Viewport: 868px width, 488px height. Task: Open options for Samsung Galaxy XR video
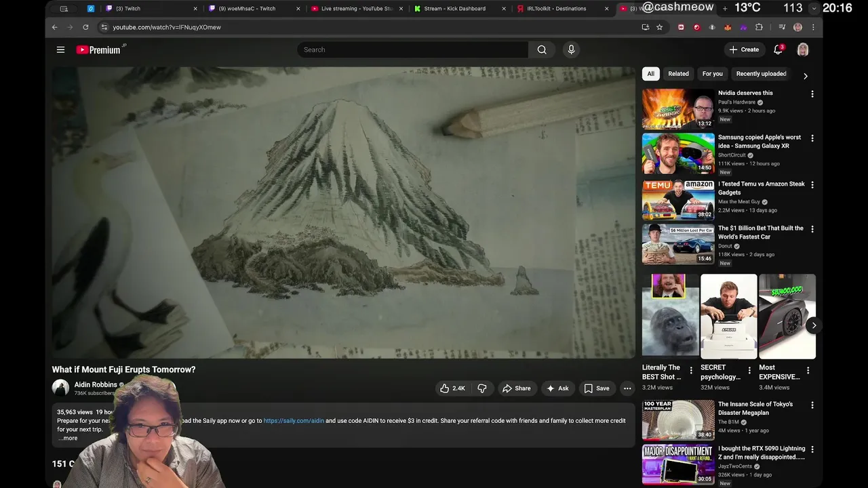point(812,138)
